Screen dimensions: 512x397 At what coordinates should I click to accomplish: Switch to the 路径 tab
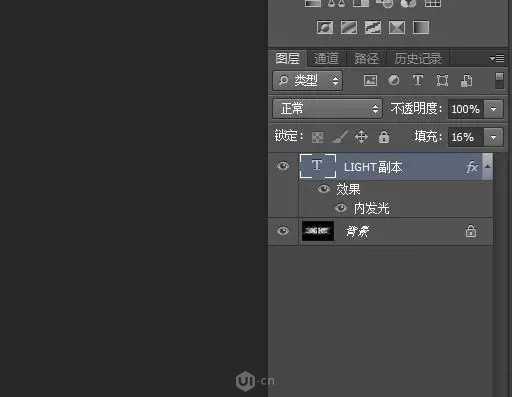click(366, 59)
